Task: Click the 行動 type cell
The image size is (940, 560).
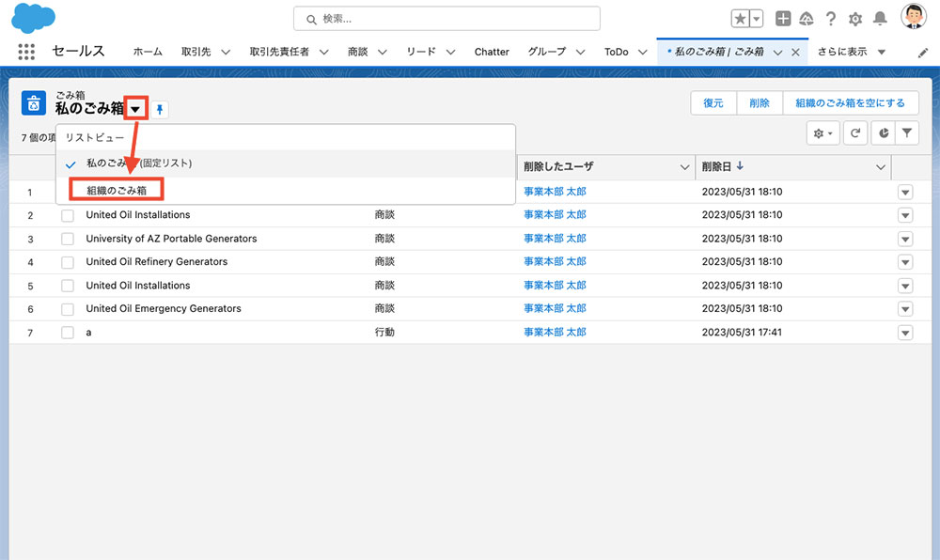Action: [384, 332]
